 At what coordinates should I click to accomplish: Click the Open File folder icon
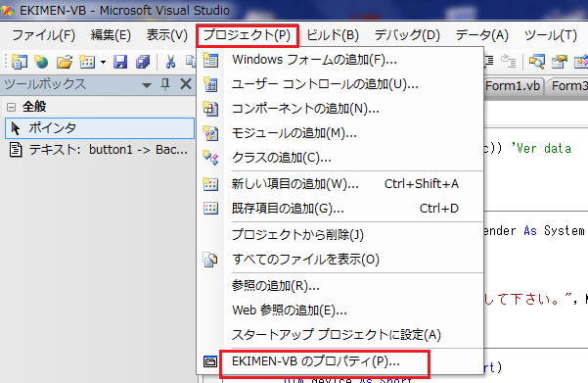(65, 62)
